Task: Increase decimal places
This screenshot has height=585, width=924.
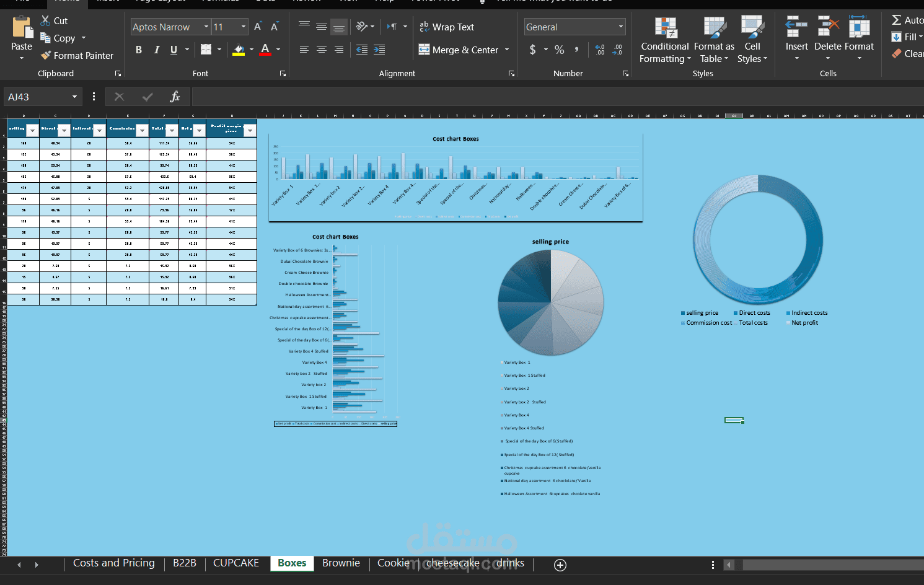Action: coord(600,50)
